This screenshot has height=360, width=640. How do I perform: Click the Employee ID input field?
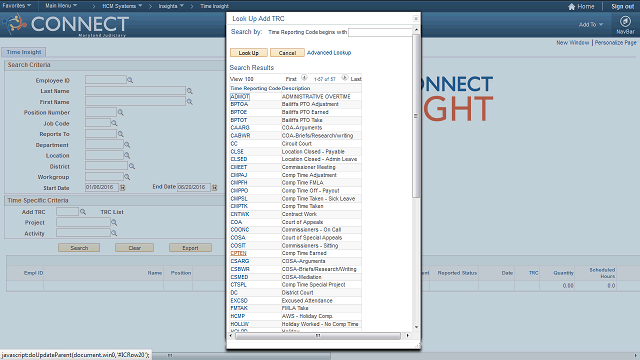[106, 80]
